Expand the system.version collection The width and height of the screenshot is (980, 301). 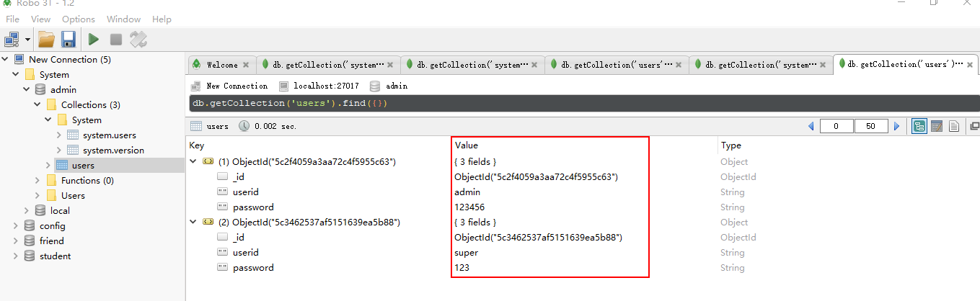click(x=58, y=150)
